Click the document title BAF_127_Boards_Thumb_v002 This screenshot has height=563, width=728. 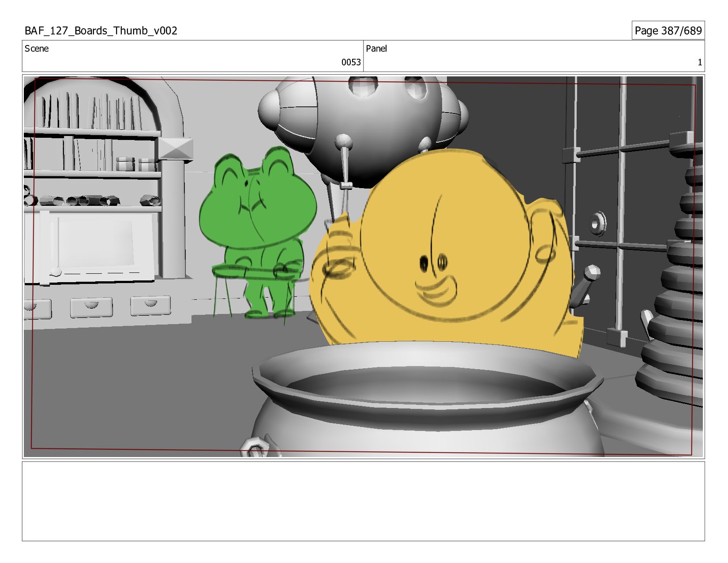(x=101, y=31)
